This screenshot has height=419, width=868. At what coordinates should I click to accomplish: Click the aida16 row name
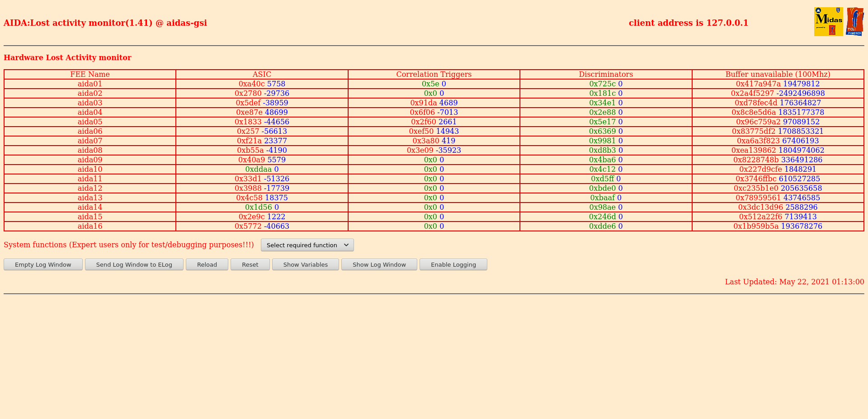tap(90, 226)
